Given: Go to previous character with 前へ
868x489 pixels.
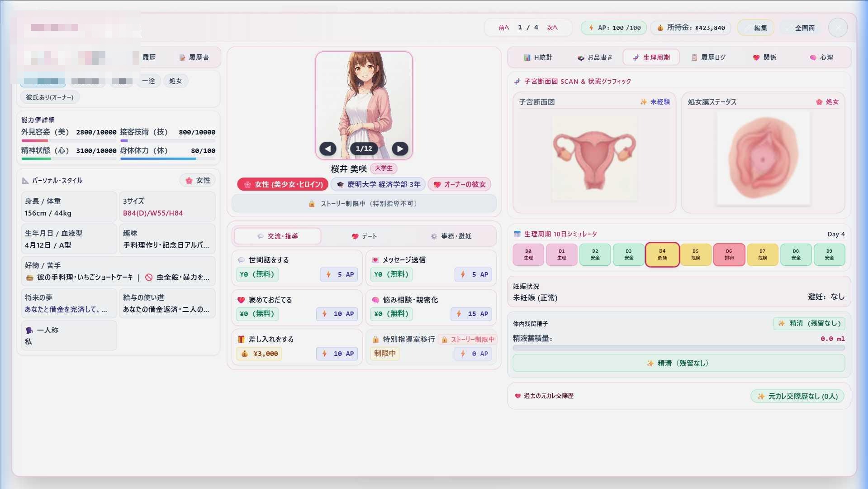Looking at the screenshot, I should [x=504, y=28].
